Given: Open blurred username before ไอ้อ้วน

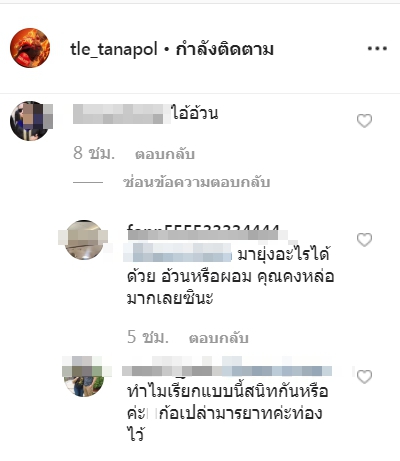Looking at the screenshot, I should click(x=121, y=114).
